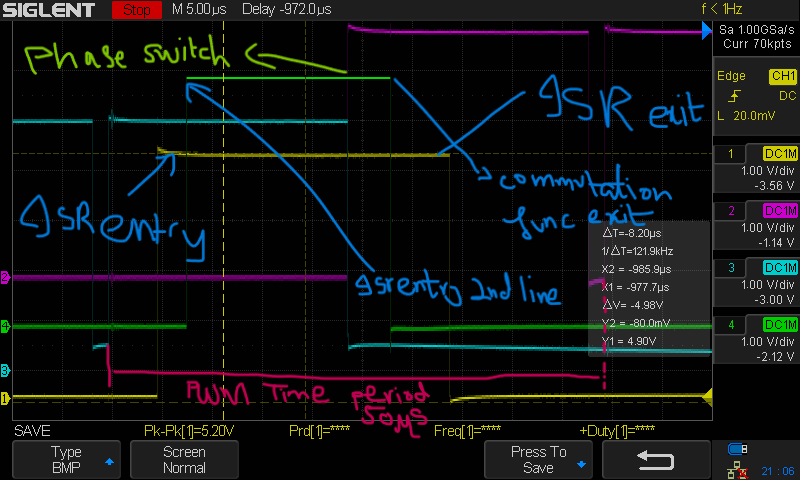Select the Screen Normal softkey

(x=184, y=460)
